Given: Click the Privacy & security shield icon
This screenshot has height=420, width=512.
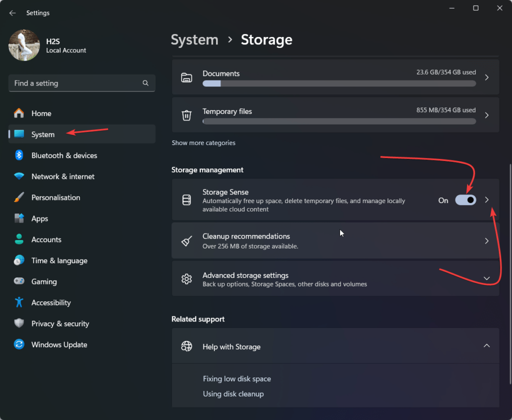Looking at the screenshot, I should (x=19, y=323).
